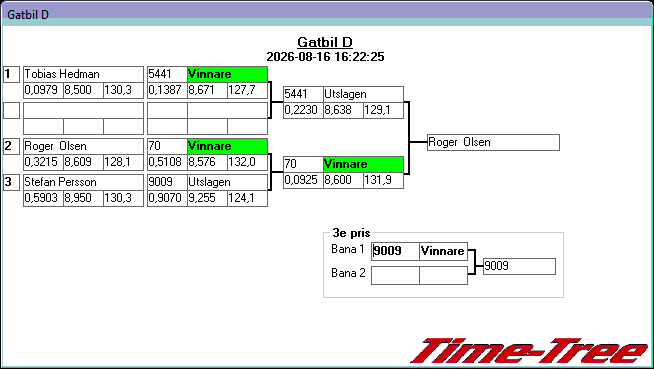Click seed number box 3
This screenshot has width=654, height=369.
(x=11, y=183)
